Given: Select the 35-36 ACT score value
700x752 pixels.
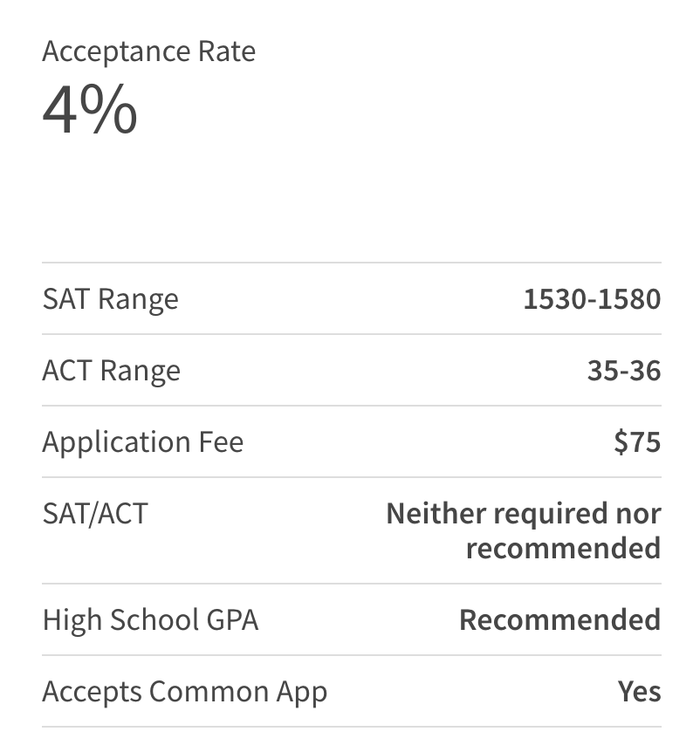Looking at the screenshot, I should click(624, 370).
